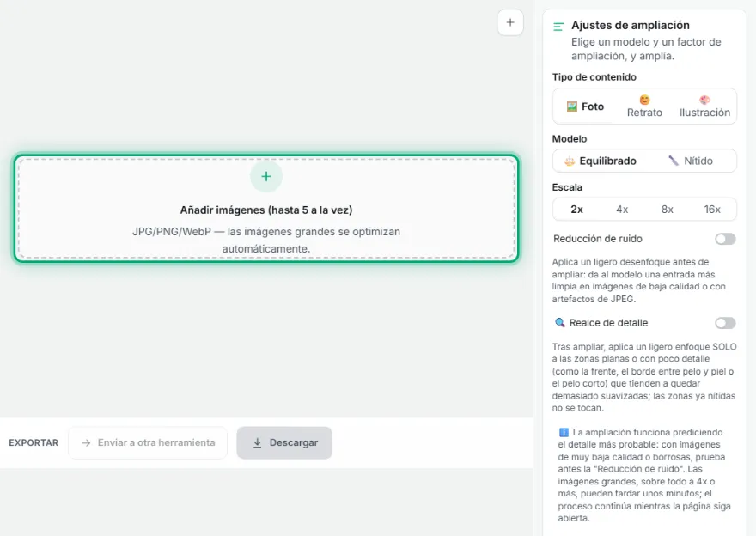Select the Foto content type
756x536 pixels.
(x=585, y=107)
